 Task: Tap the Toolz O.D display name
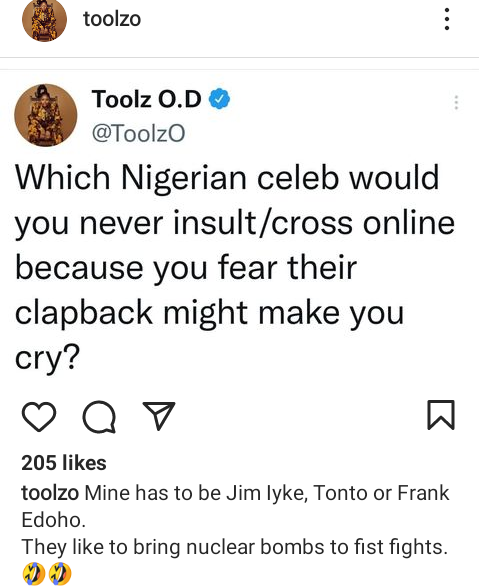(x=146, y=99)
